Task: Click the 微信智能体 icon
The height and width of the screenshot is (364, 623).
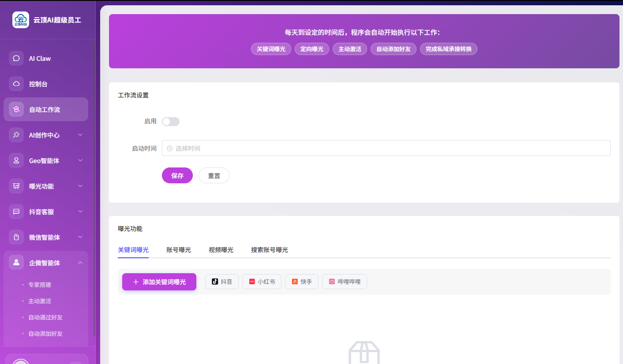Action: 16,237
